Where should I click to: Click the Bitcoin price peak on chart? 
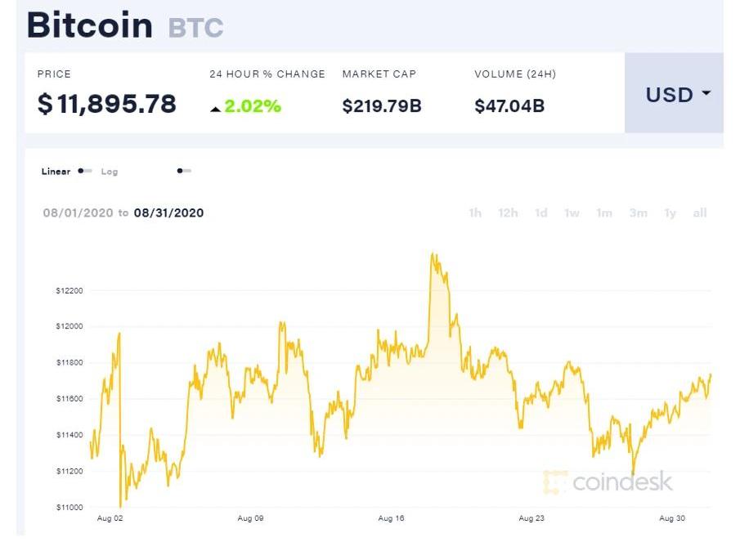click(x=433, y=254)
